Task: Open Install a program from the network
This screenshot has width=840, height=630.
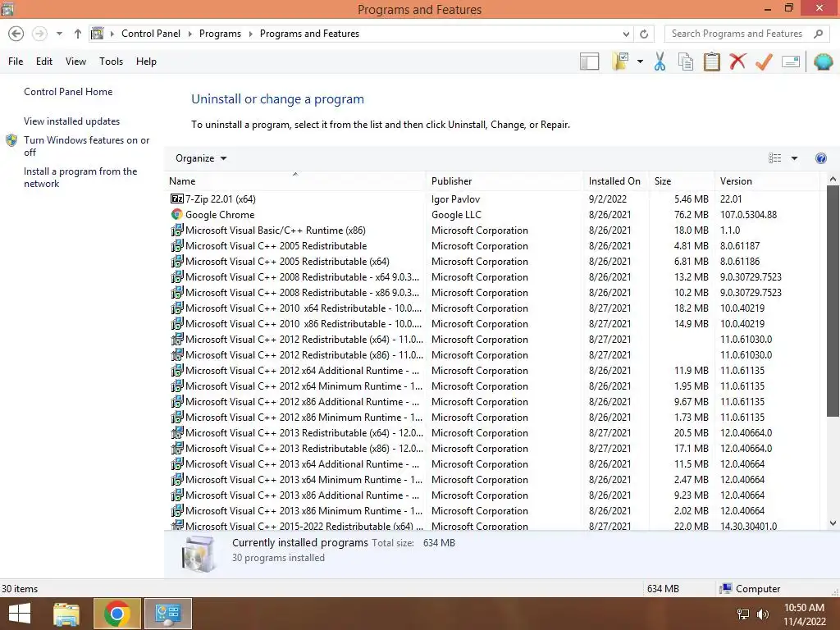Action: pos(80,177)
